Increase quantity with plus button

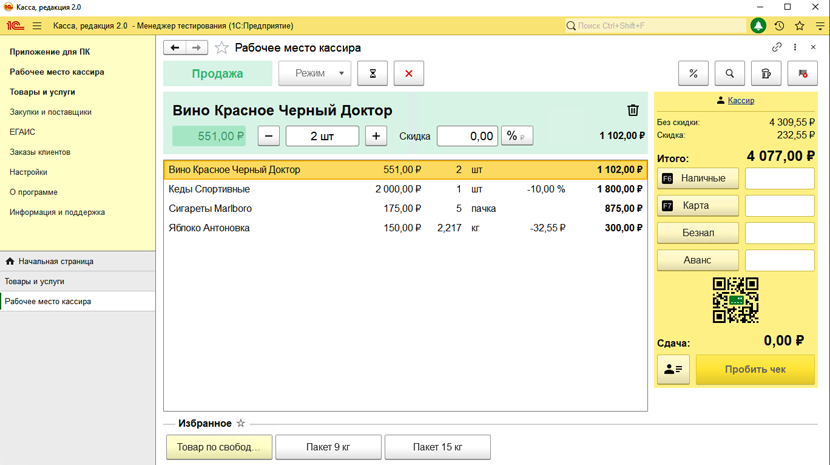click(x=376, y=136)
